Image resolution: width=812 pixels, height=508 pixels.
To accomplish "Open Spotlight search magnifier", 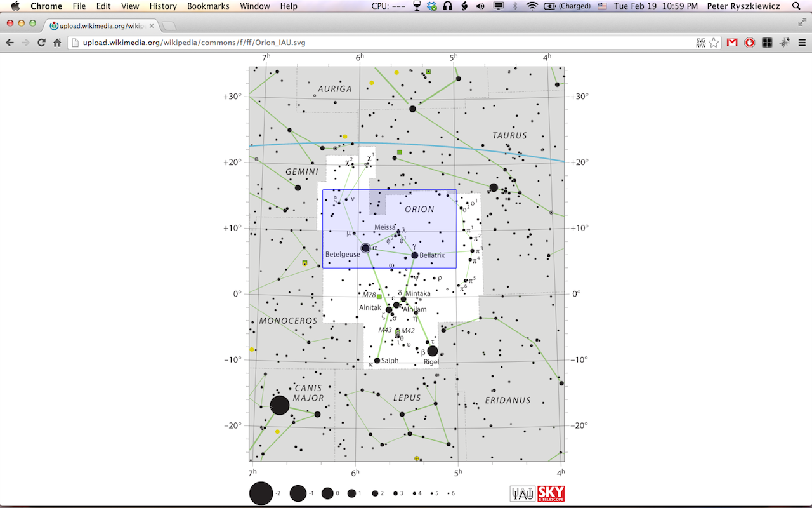I will [x=796, y=6].
